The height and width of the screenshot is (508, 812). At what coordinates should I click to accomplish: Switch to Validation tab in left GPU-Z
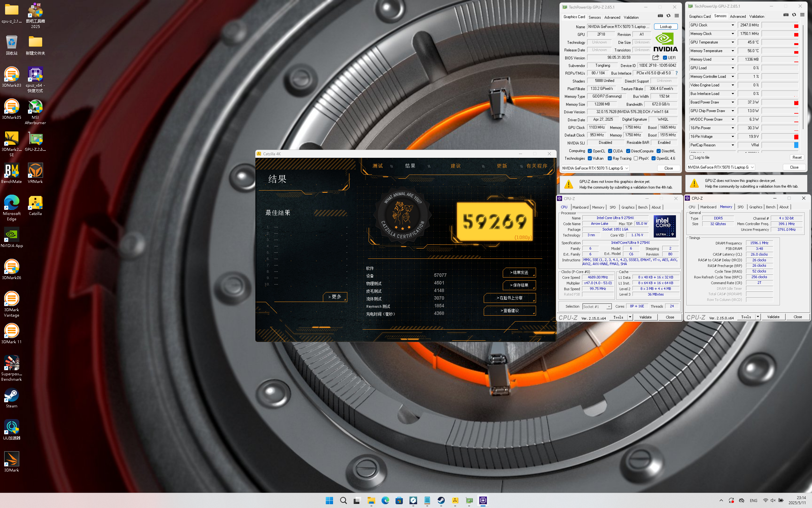point(631,17)
